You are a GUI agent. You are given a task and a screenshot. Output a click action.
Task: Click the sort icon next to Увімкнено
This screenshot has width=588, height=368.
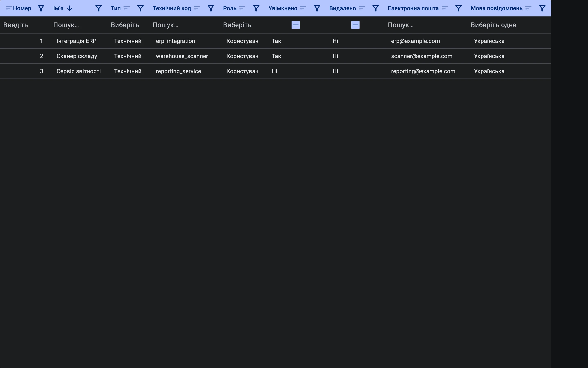303,8
